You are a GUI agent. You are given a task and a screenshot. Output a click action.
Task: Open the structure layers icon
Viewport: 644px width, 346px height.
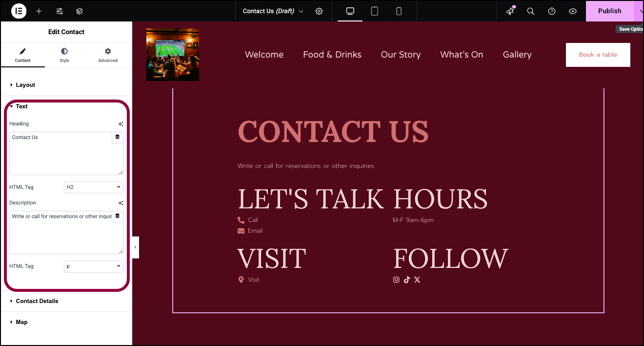coord(80,11)
